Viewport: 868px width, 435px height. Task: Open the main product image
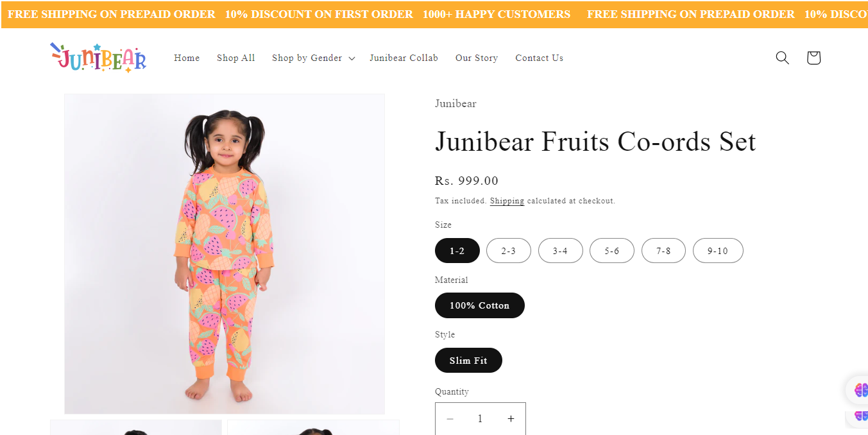coord(225,253)
